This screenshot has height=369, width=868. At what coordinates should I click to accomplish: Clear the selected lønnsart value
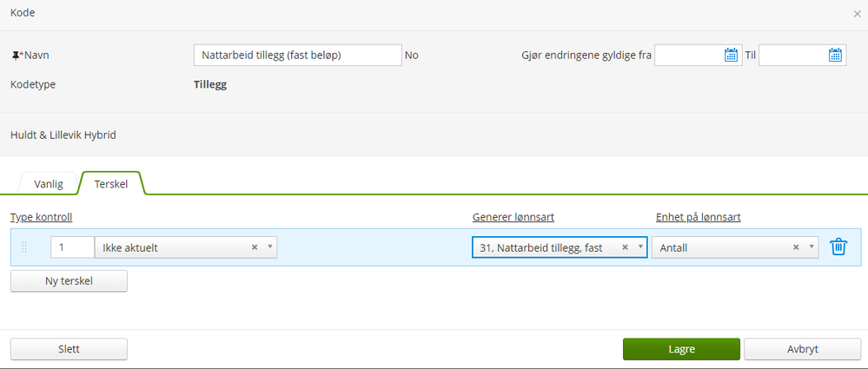pos(625,247)
